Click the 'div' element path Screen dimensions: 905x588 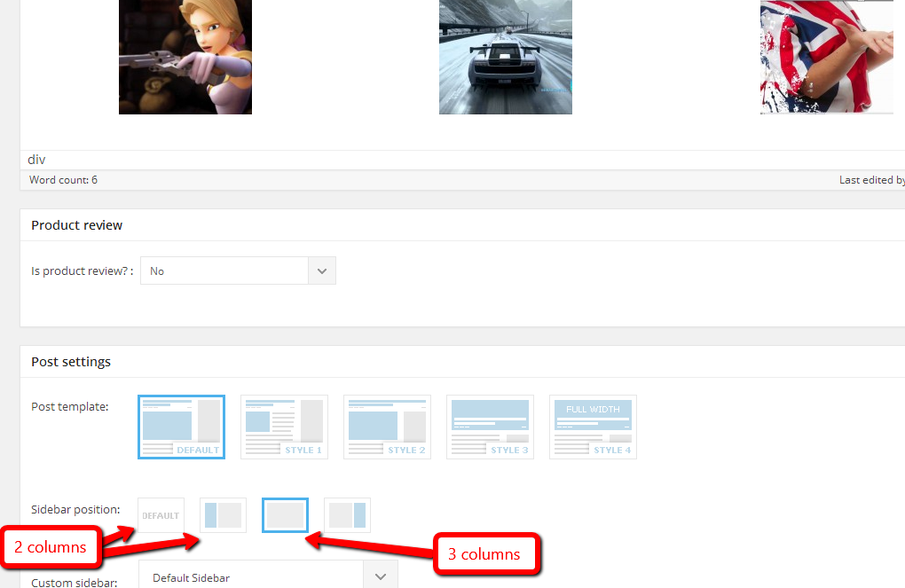[36, 160]
